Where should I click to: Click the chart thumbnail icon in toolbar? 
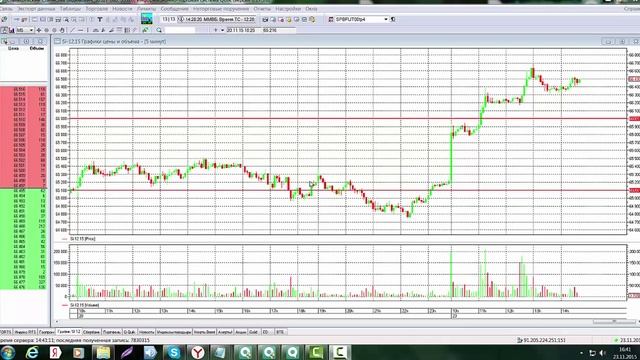pos(147,19)
